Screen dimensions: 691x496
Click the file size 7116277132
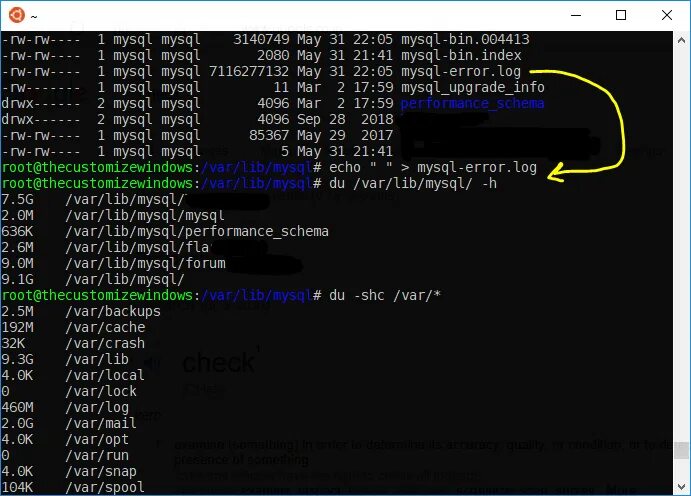(x=249, y=71)
